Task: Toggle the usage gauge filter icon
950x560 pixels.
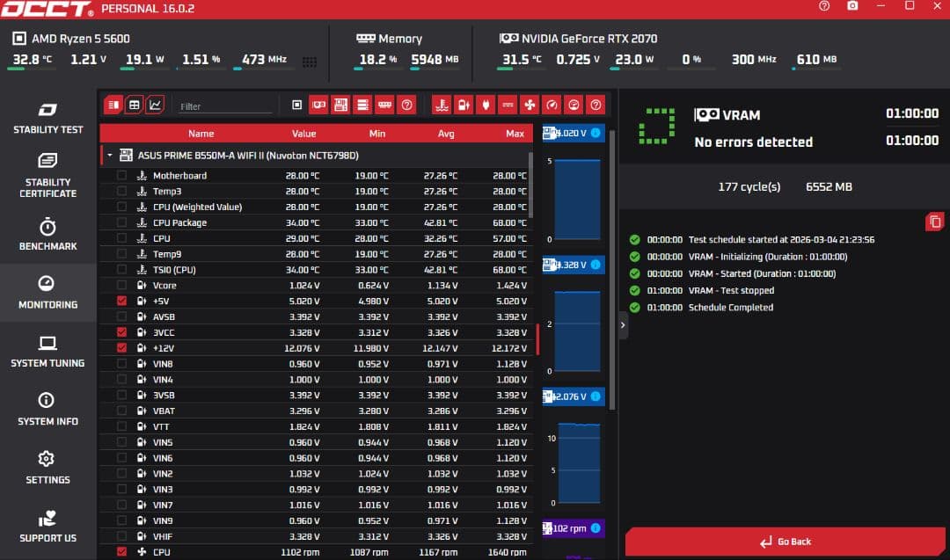Action: 574,105
